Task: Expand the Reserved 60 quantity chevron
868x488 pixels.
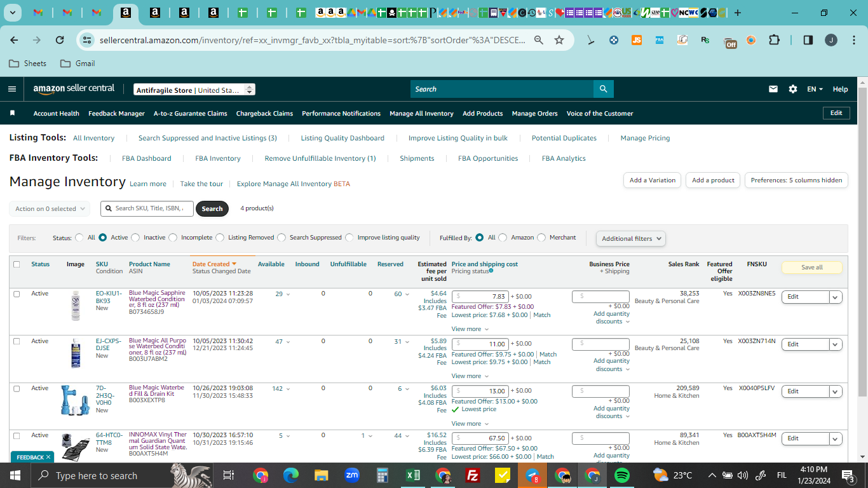Action: click(407, 294)
